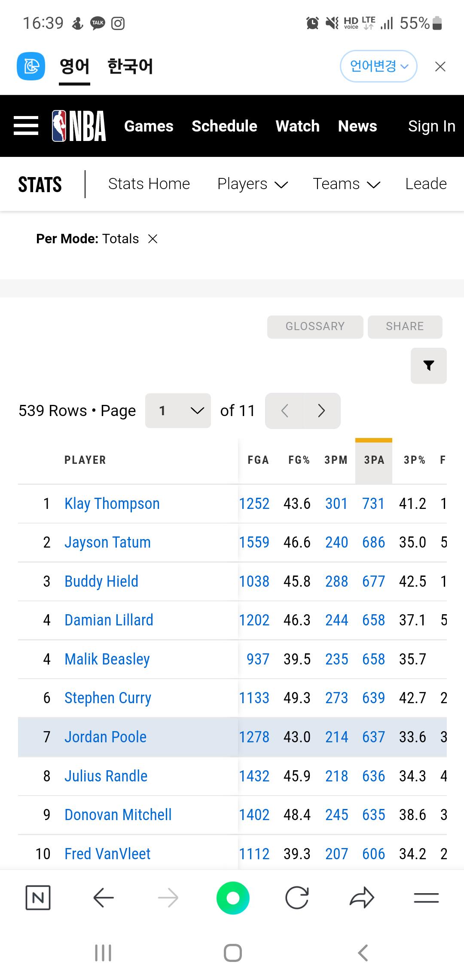This screenshot has width=464, height=980.
Task: Click Klay Thompson's 731 3PA value
Action: 373,504
